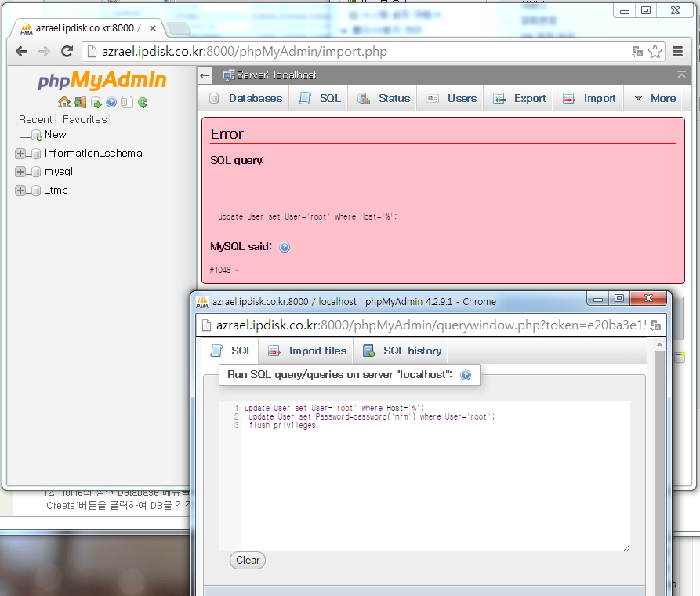Click the help icon beside MySQL said
Viewport: 700px width, 596px height.
(x=285, y=247)
